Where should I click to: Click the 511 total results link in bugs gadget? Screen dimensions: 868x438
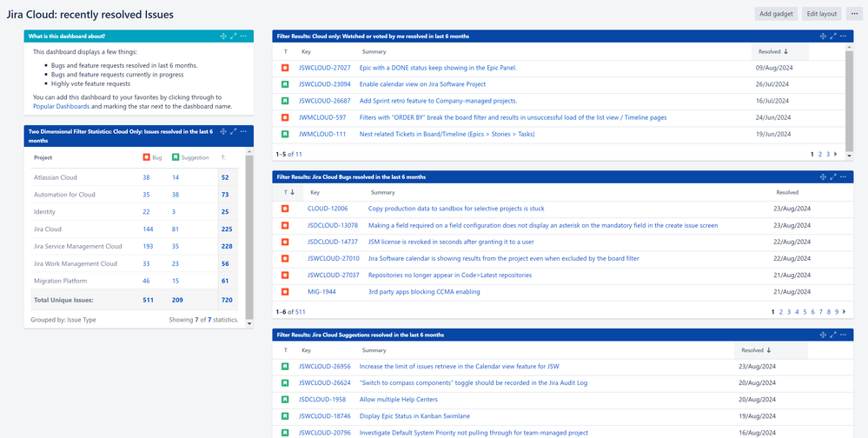[300, 312]
